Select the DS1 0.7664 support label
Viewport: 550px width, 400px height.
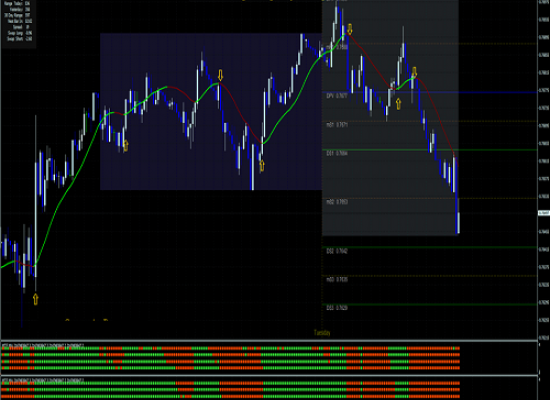pyautogui.click(x=337, y=153)
